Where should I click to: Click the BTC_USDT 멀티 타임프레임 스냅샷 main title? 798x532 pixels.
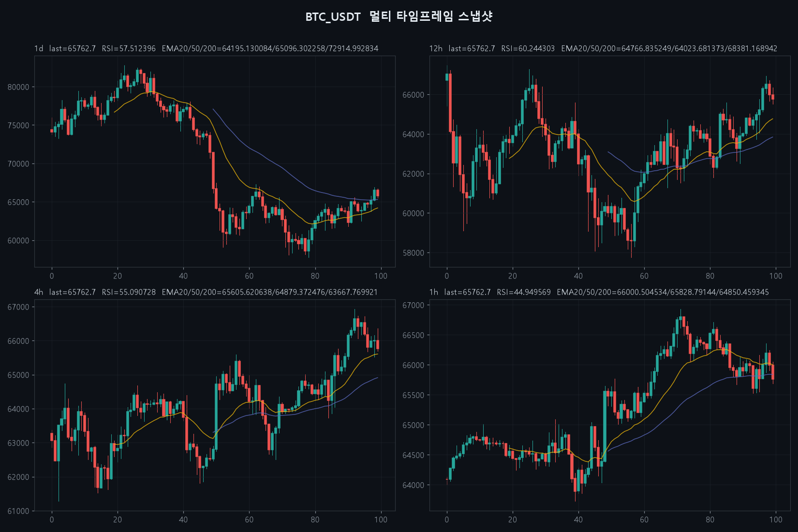[399, 16]
